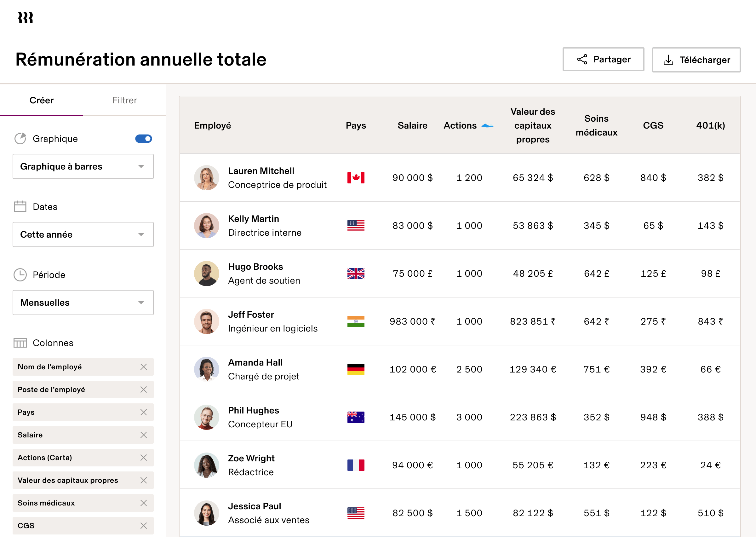756x537 pixels.
Task: Open the Graphique à barres dropdown
Action: [x=83, y=166]
